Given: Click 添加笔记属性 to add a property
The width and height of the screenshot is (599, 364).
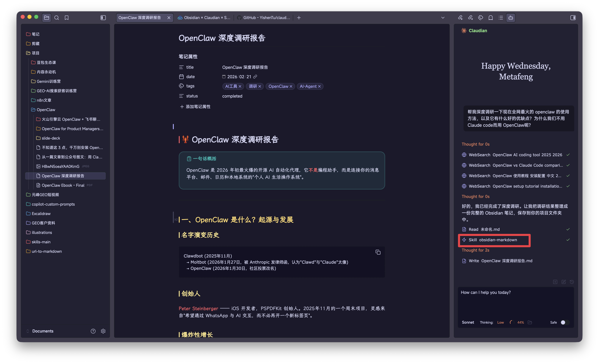Looking at the screenshot, I should [x=195, y=106].
